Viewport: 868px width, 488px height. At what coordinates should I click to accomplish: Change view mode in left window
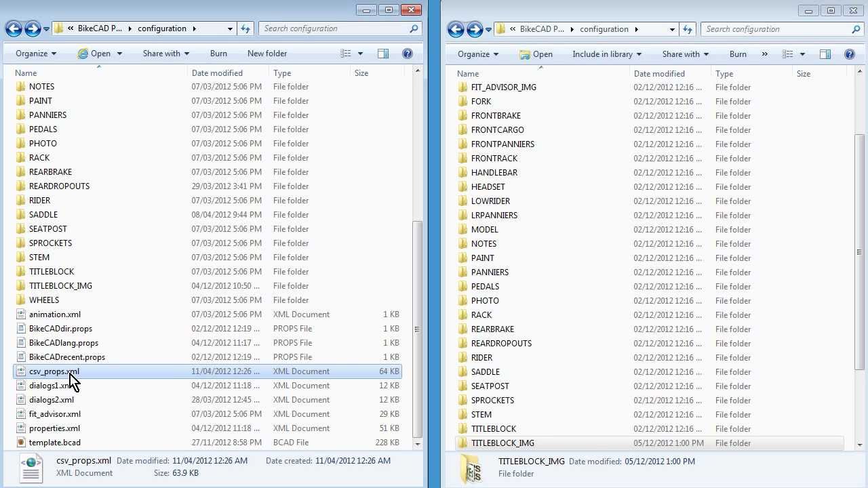click(x=346, y=54)
